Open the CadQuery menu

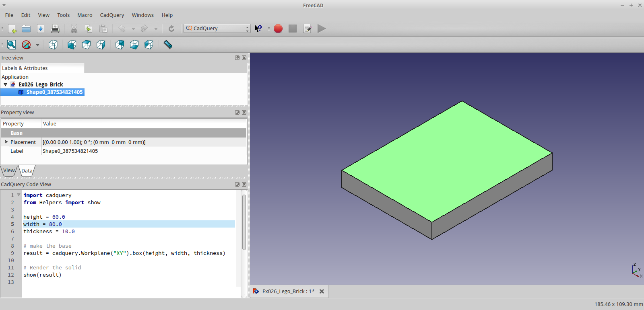[x=112, y=15]
